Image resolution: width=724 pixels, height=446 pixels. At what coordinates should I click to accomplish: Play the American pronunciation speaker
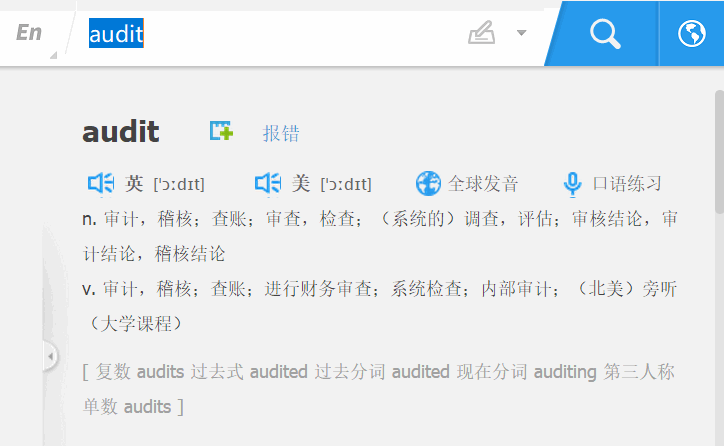click(x=268, y=184)
